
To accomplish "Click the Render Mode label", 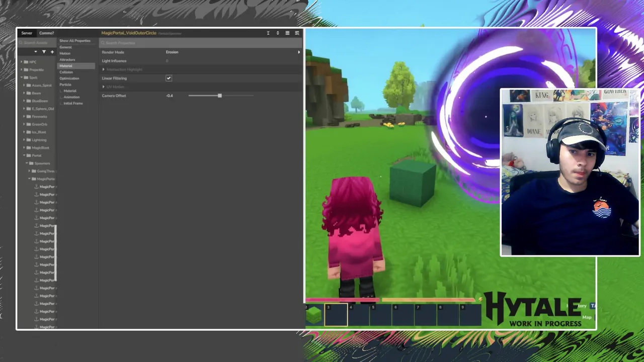I will tap(113, 52).
